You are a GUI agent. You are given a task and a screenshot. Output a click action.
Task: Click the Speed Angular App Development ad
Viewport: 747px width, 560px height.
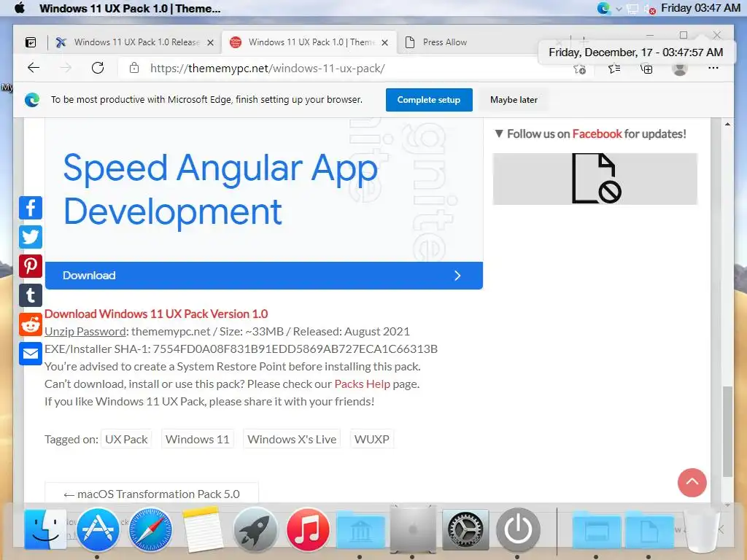point(220,190)
